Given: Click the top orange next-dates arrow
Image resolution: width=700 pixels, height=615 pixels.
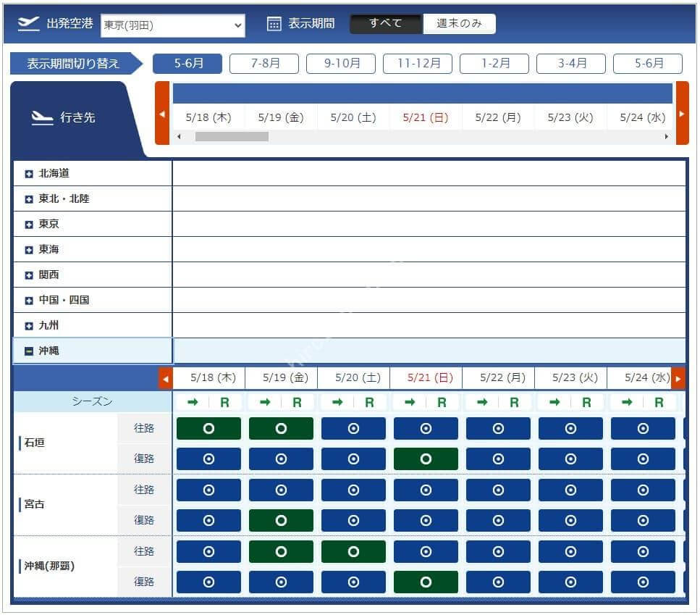Looking at the screenshot, I should pyautogui.click(x=682, y=113).
